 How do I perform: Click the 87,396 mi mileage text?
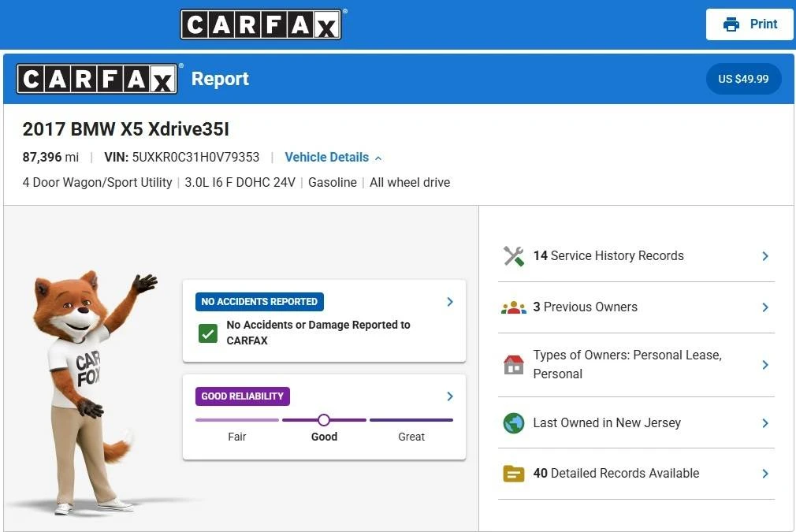click(50, 158)
